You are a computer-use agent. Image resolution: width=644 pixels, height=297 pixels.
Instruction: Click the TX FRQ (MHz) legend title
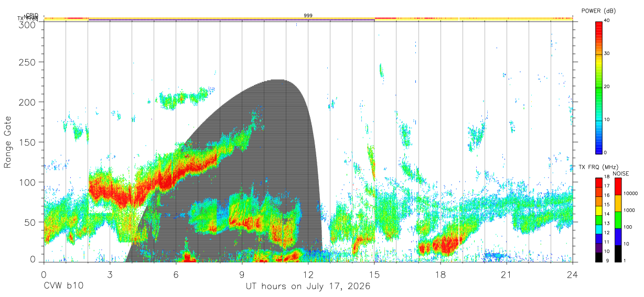coord(599,167)
